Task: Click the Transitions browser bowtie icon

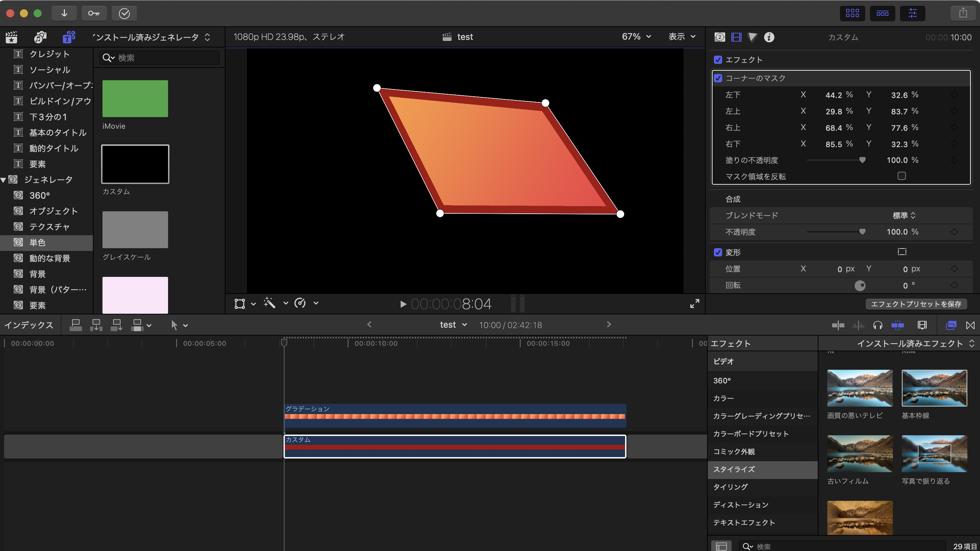Action: 970,325
